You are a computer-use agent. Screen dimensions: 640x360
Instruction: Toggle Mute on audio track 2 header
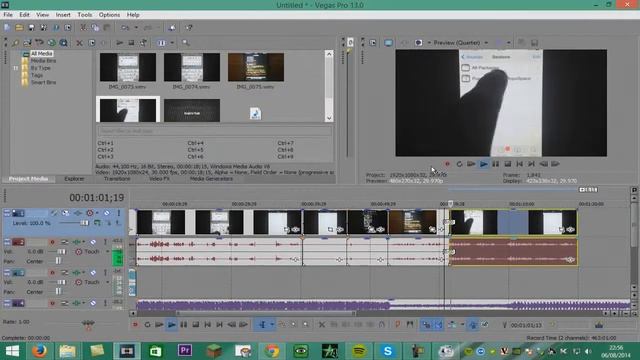point(93,242)
